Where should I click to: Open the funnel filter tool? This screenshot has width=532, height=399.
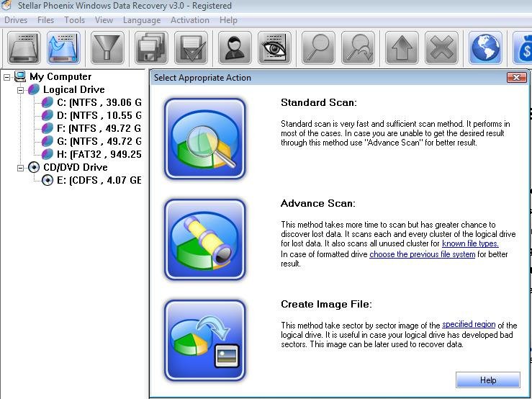pyautogui.click(x=107, y=48)
